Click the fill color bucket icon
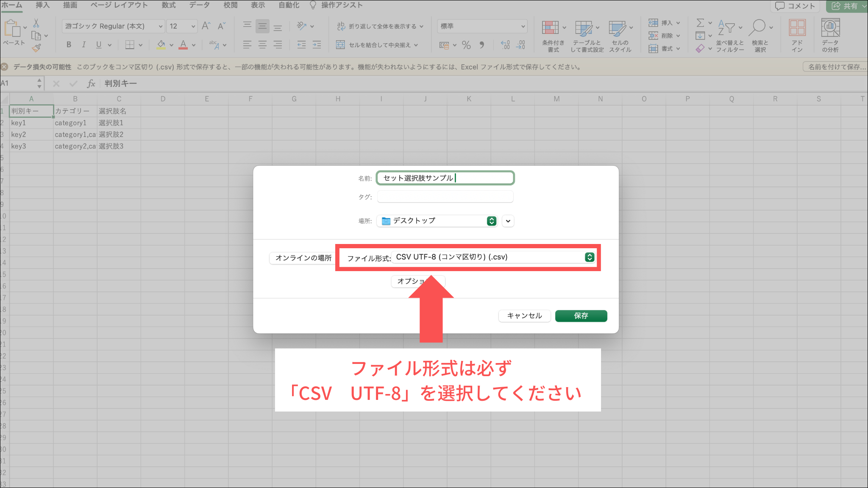This screenshot has width=868, height=488. [x=161, y=44]
